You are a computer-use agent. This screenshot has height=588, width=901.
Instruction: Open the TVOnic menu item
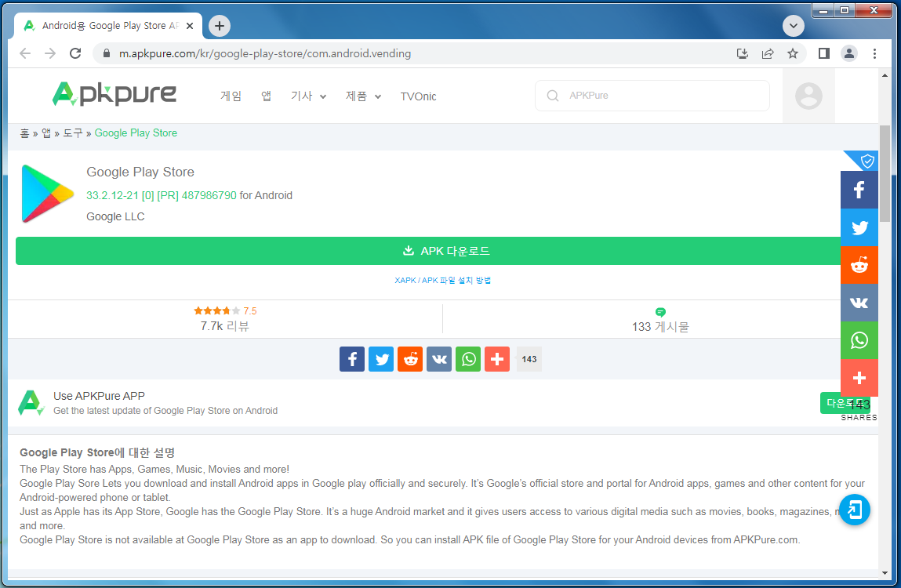pyautogui.click(x=418, y=96)
